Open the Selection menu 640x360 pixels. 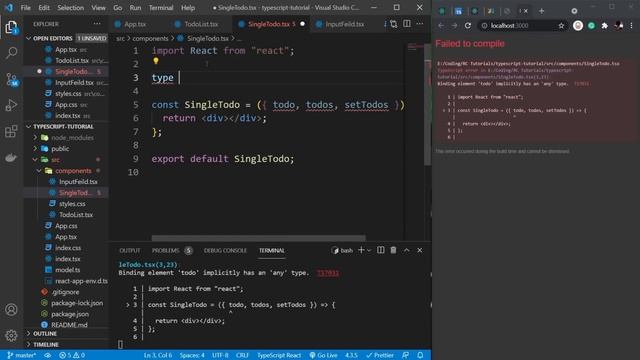click(70, 8)
